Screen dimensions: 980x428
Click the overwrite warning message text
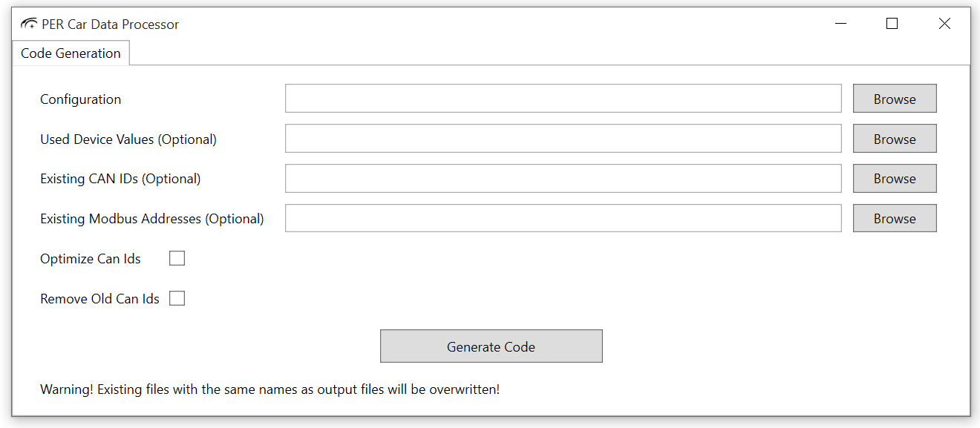click(269, 389)
